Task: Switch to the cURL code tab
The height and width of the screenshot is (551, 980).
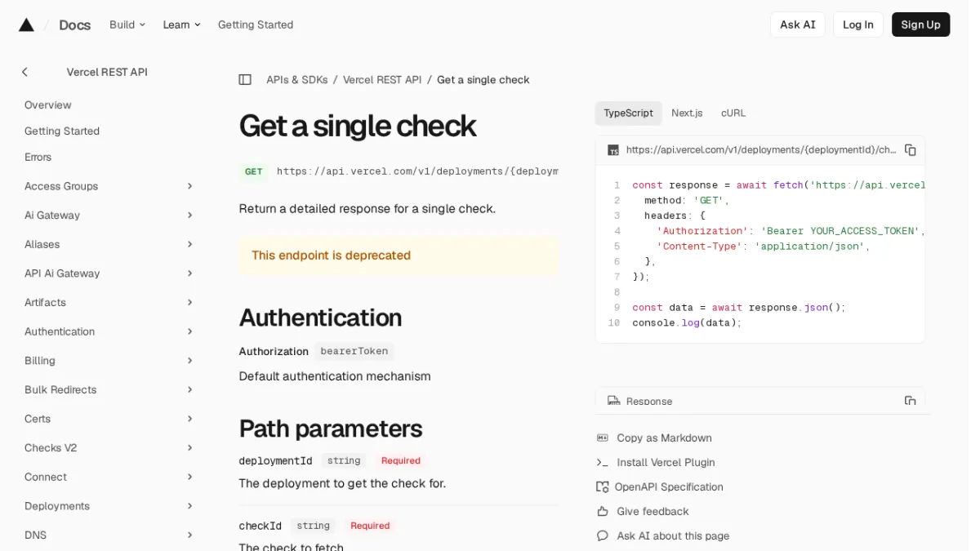Action: 733,113
